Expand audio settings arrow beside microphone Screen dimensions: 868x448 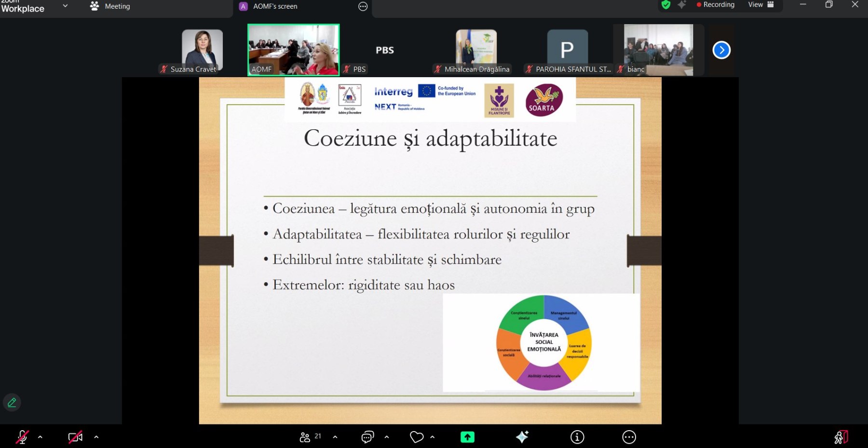pyautogui.click(x=40, y=437)
